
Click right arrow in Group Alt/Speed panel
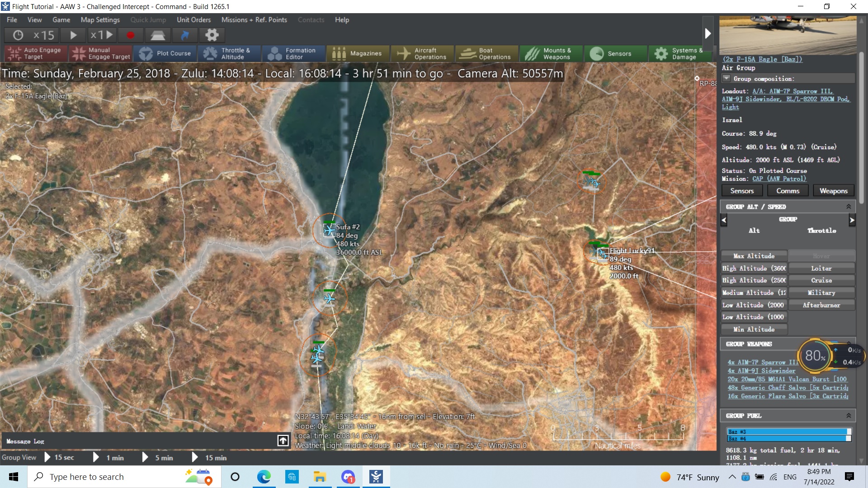852,221
